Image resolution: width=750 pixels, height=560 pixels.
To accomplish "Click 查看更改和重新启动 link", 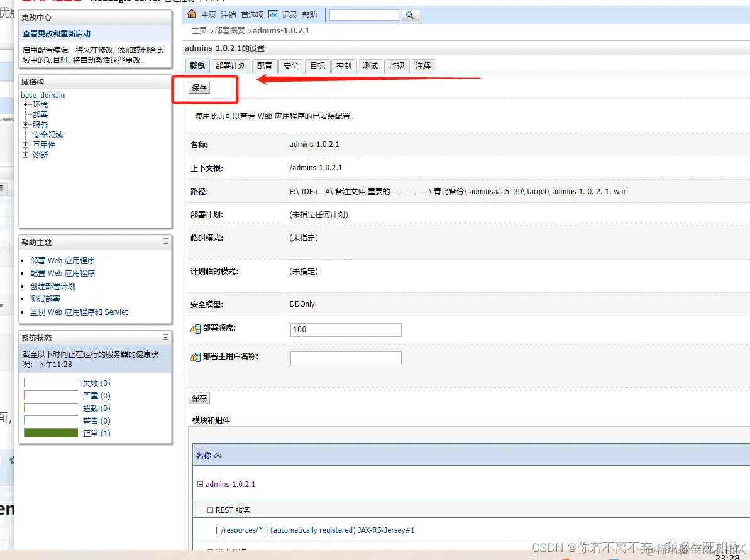I will (x=57, y=33).
